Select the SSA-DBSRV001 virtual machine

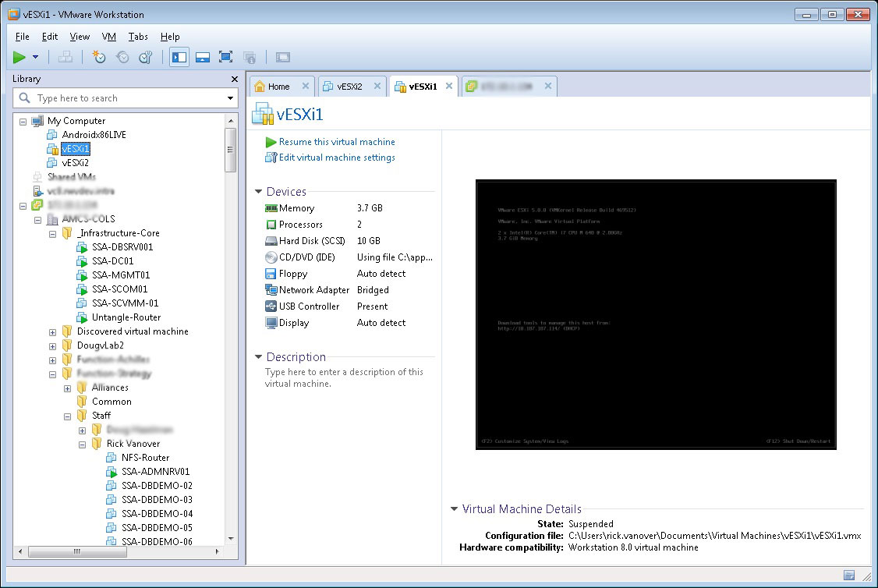pyautogui.click(x=122, y=247)
